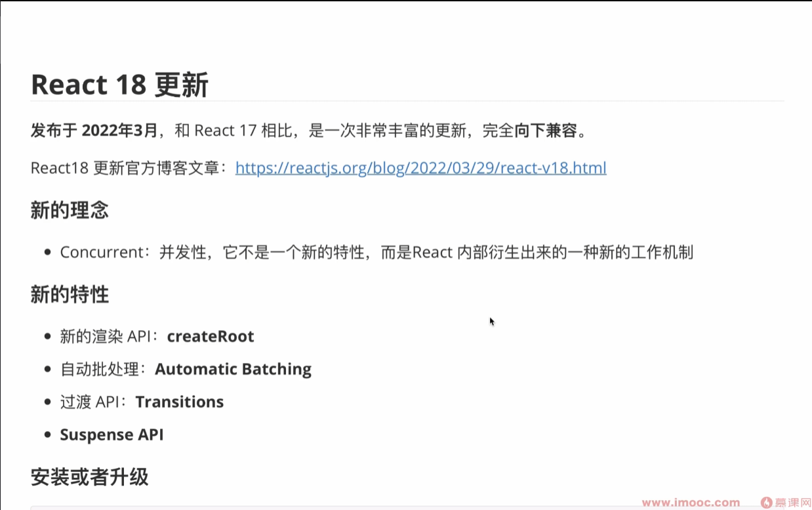Viewport: 812px width, 510px height.
Task: Click the bold Transitions text
Action: click(180, 402)
